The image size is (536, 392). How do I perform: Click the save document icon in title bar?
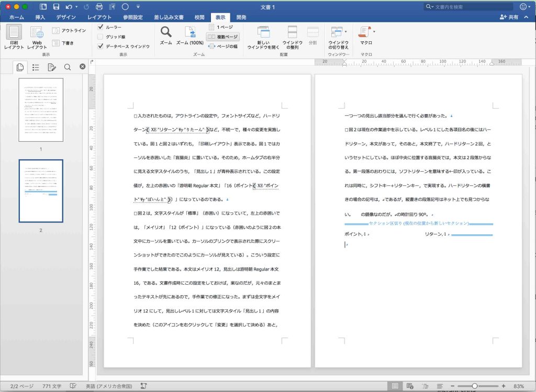57,6
